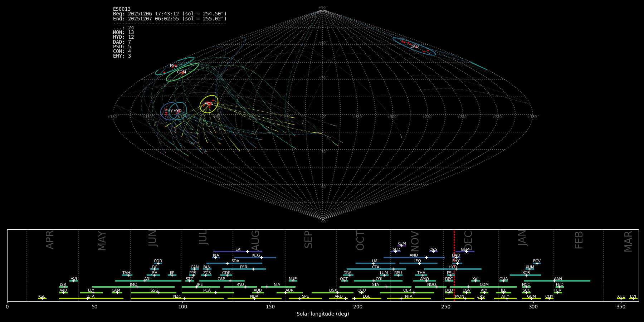Image resolution: width=644 pixels, height=322 pixels.
Task: Click the COM radiant ellipse label
Action: pyautogui.click(x=181, y=72)
